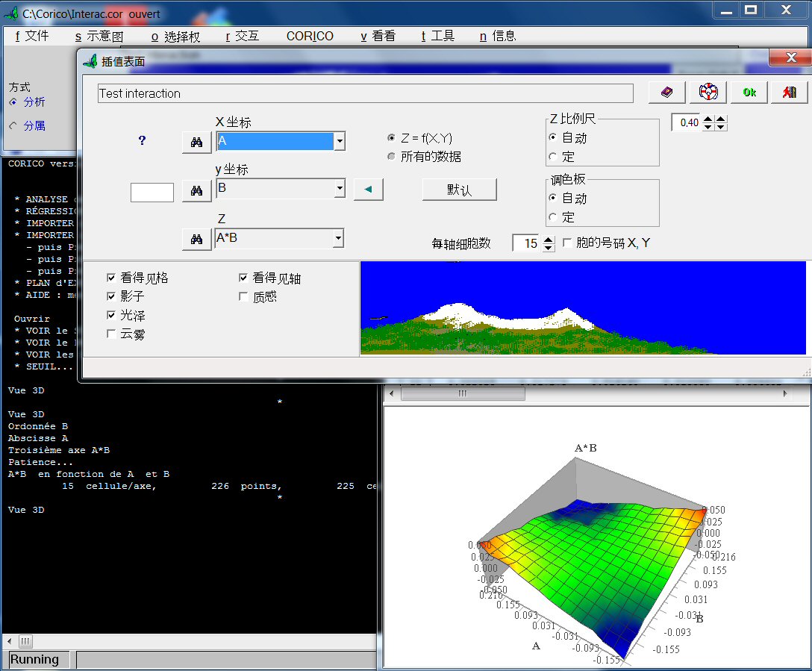
Task: Open the Z dropdown showing A*B
Action: [338, 238]
